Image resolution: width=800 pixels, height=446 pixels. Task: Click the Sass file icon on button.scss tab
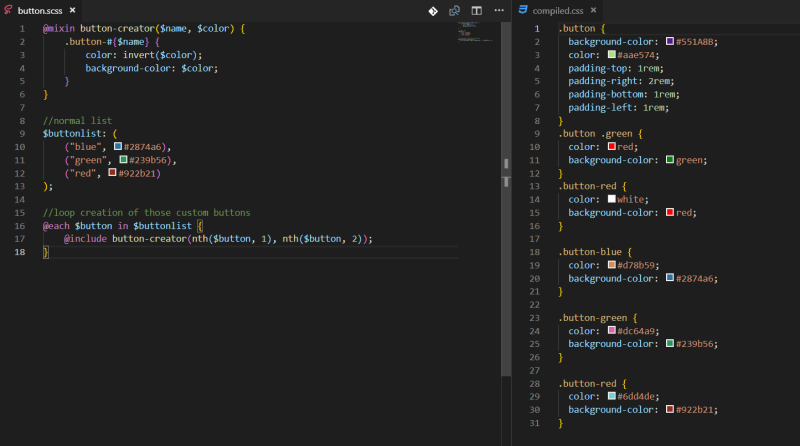click(8, 10)
